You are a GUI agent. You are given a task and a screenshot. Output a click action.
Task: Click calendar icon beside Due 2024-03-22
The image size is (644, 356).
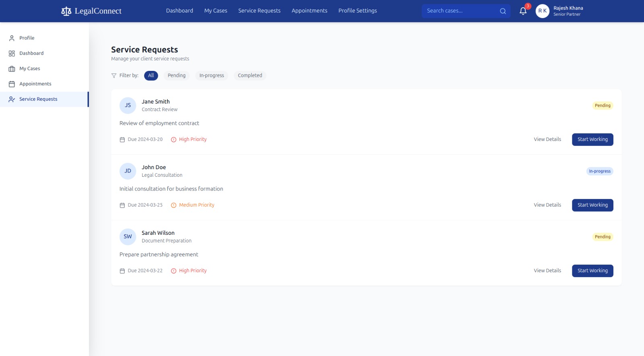coord(122,271)
